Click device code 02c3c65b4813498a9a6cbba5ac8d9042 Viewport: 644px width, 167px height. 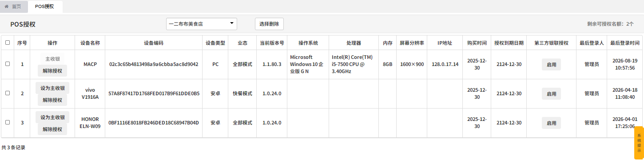(154, 64)
